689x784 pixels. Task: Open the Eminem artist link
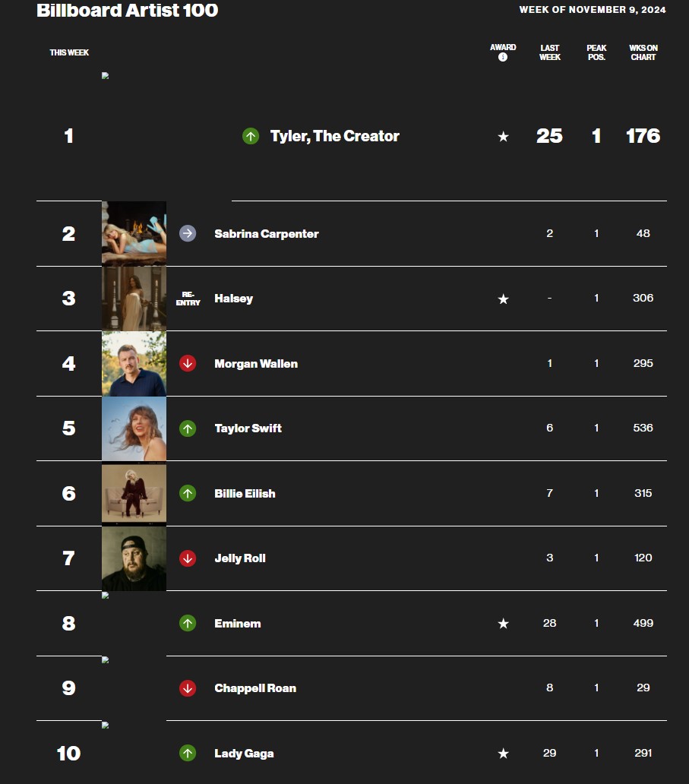point(238,623)
